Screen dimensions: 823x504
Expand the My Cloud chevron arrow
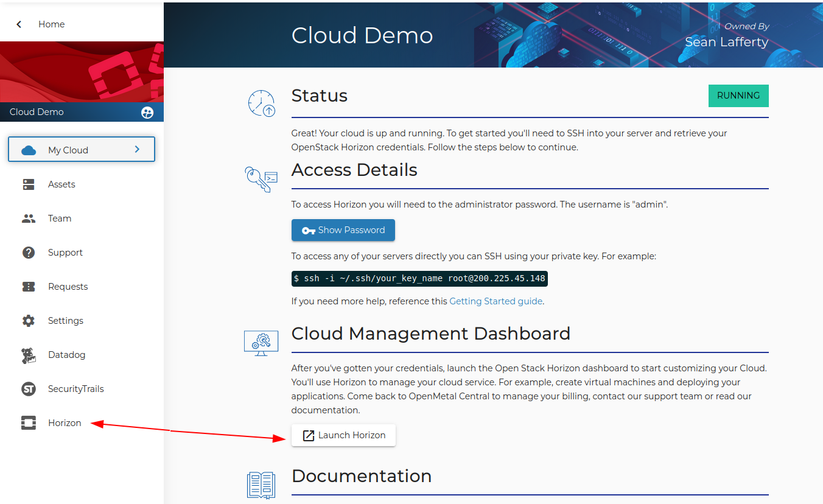tap(137, 149)
